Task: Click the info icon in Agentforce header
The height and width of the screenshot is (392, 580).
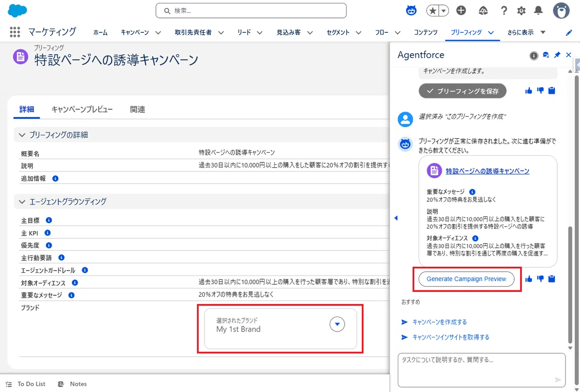Action: (x=534, y=56)
